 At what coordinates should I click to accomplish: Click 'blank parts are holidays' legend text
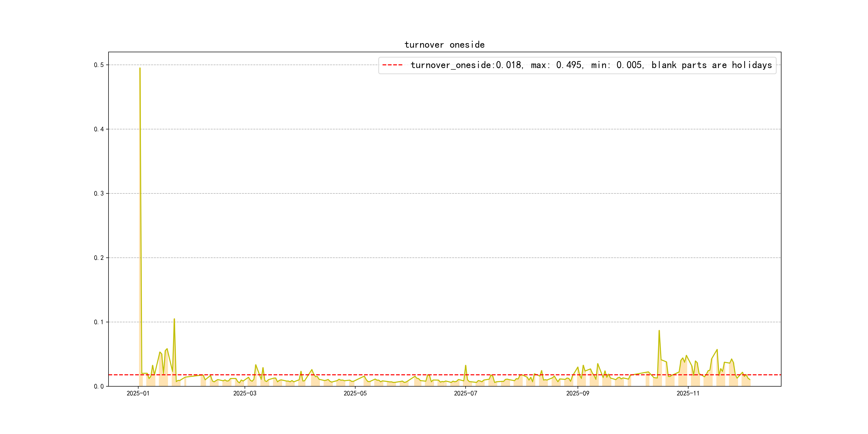(711, 65)
